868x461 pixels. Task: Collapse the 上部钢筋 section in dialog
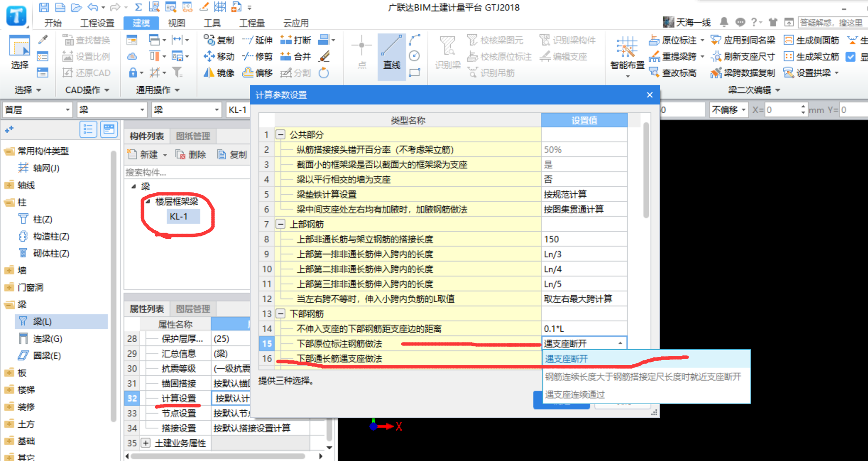[x=281, y=224]
